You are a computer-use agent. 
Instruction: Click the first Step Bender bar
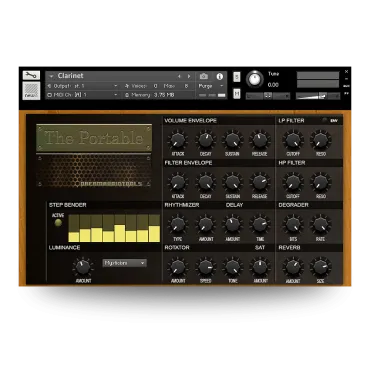click(x=74, y=237)
